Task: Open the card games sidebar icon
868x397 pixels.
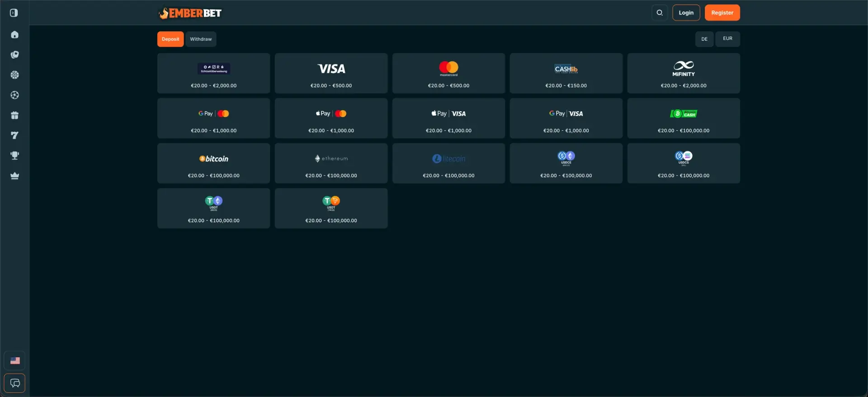Action: tap(14, 55)
